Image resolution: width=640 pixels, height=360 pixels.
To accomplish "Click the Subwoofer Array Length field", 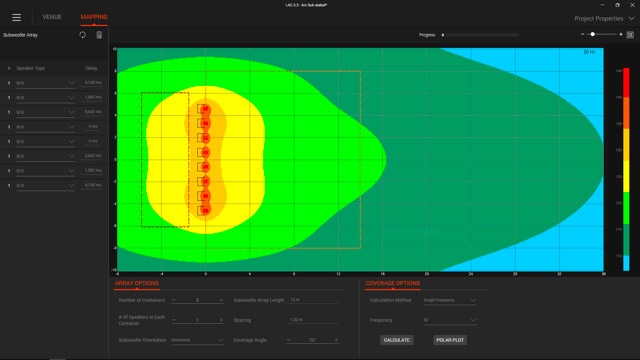I will [312, 300].
